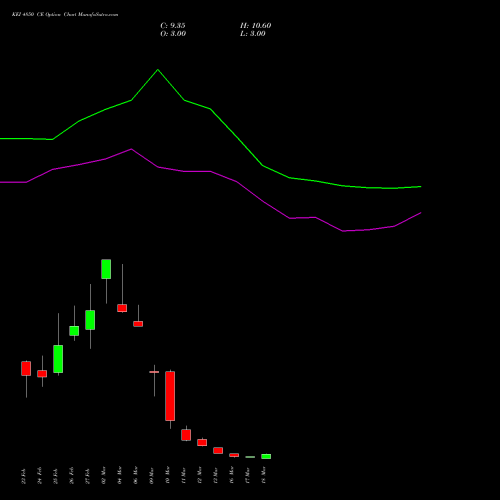Click the 04 Mar date label

[x=120, y=475]
